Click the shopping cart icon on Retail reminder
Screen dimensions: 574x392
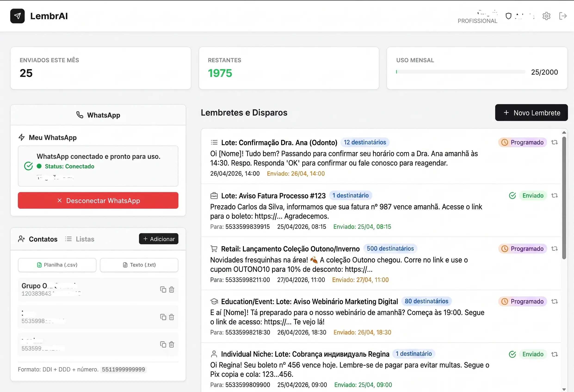(x=214, y=249)
